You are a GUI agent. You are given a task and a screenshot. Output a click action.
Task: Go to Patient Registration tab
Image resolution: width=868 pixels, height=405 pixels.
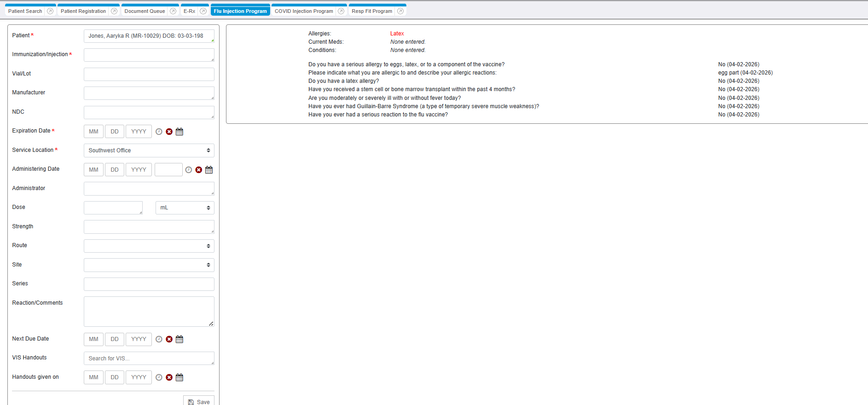(x=83, y=11)
